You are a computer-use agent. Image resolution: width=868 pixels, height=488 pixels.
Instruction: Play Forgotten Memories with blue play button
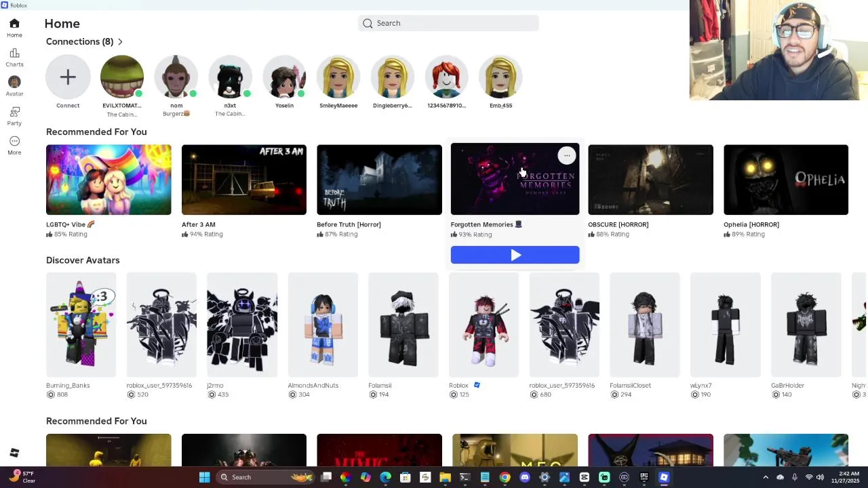coord(515,255)
